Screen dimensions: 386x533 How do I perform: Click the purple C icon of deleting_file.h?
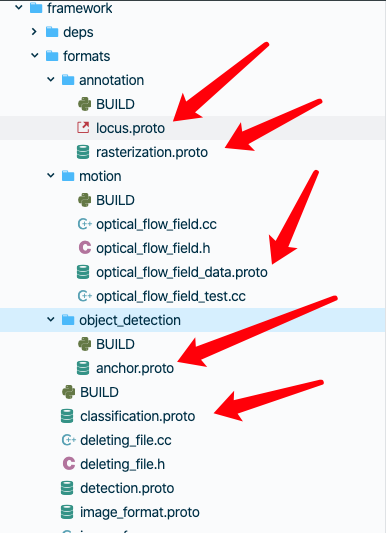(x=69, y=464)
